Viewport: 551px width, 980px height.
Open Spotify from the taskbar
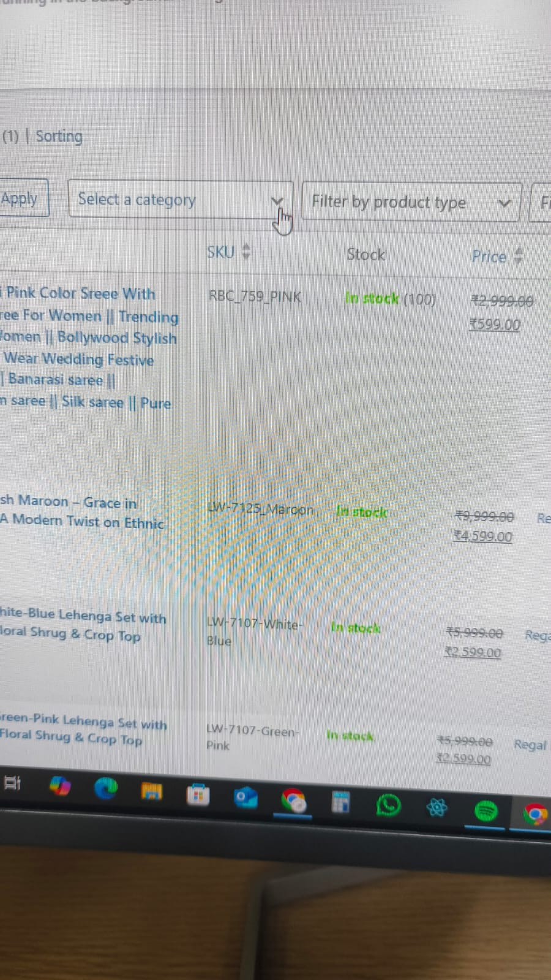point(486,811)
